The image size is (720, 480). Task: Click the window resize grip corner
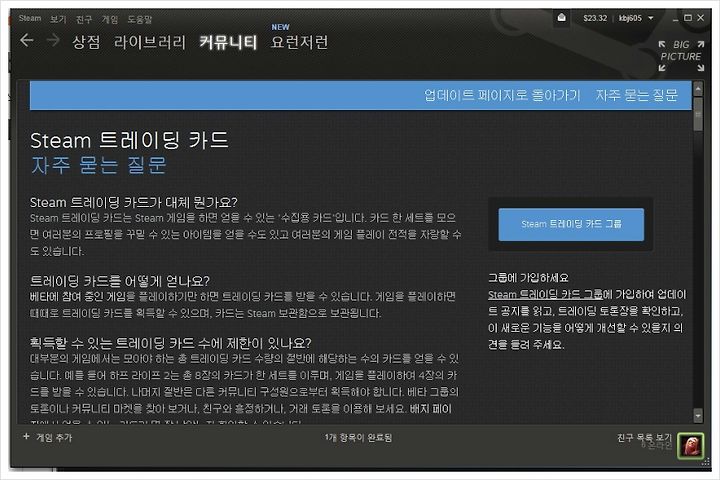pyautogui.click(x=706, y=463)
